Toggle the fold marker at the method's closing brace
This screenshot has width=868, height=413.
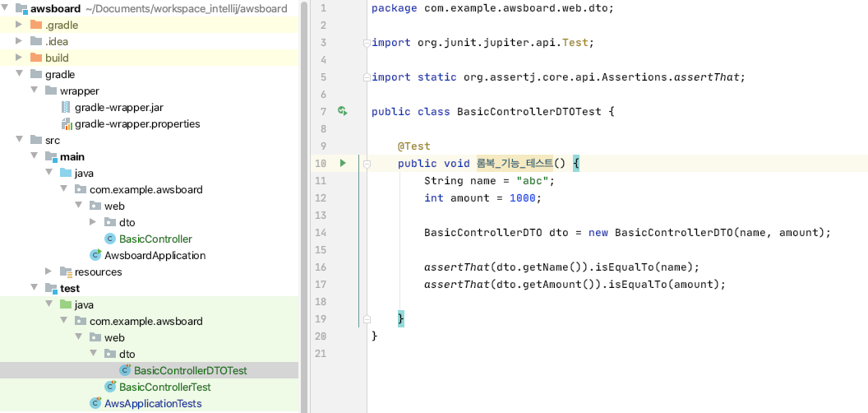(x=367, y=318)
